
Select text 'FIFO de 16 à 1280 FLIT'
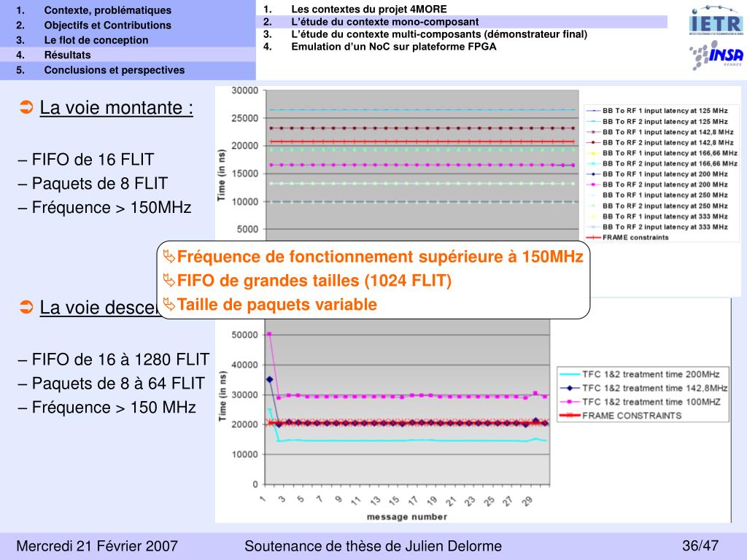(120, 359)
